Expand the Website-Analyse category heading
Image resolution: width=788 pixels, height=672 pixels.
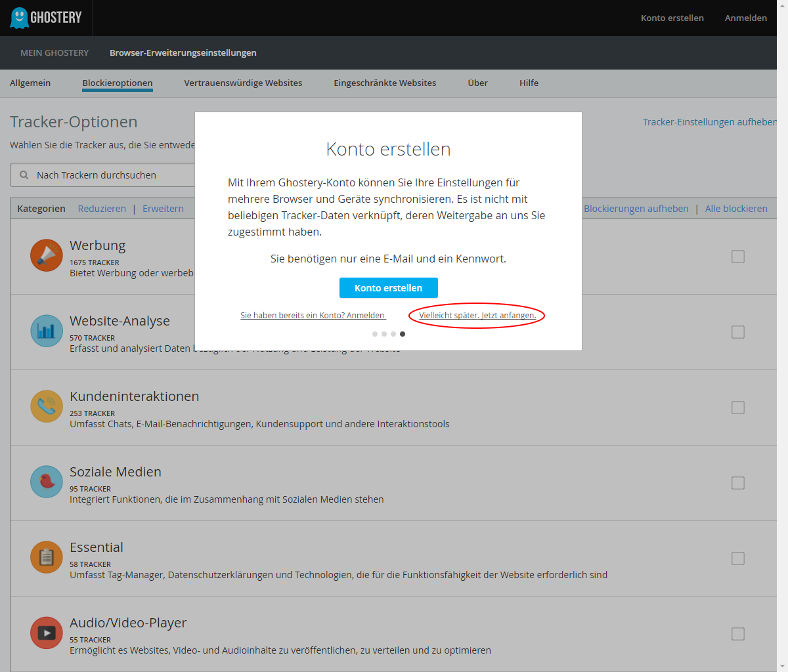point(120,321)
